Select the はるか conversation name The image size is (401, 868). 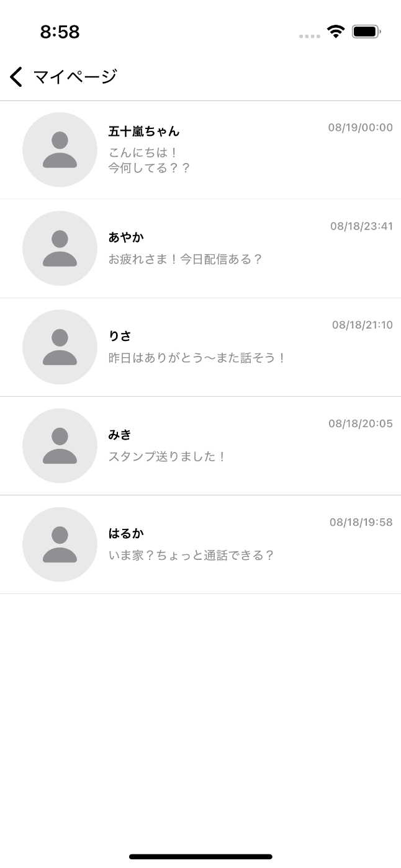126,533
